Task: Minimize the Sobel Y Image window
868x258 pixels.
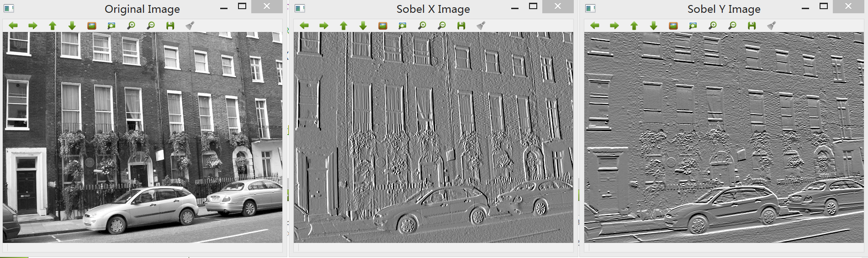Action: 805,7
